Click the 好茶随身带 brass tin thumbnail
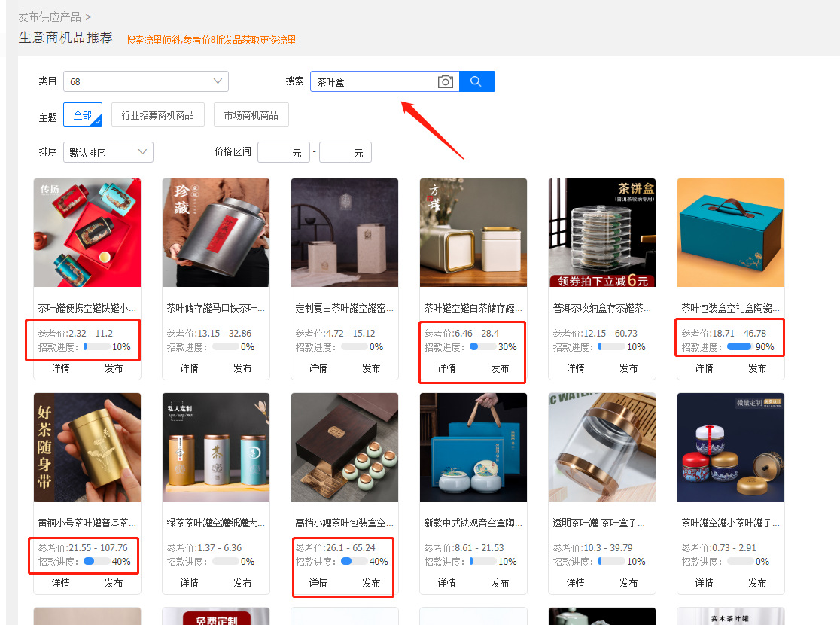Viewport: 840px width, 625px height. (x=87, y=447)
